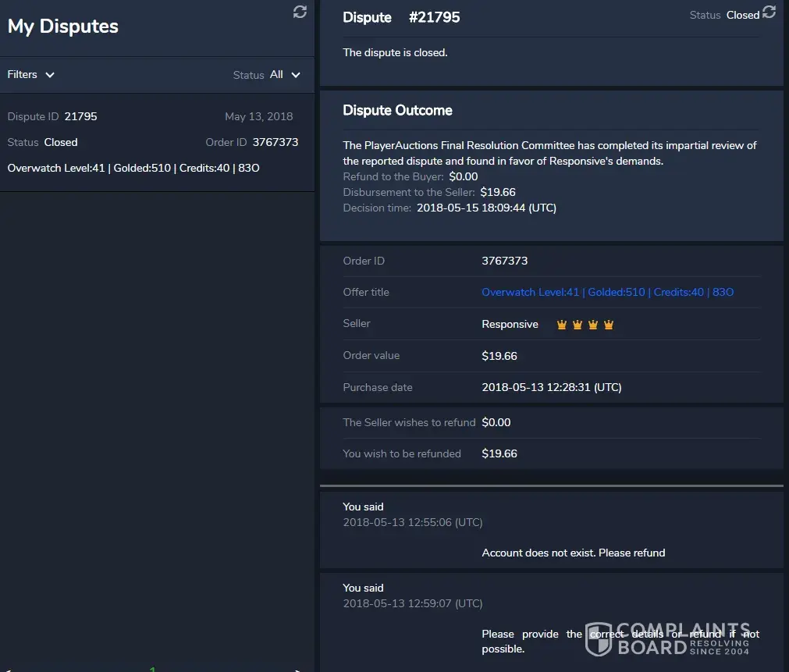Click the May 13, 2018 dispute date
Viewport: 789px width, 672px height.
(x=258, y=117)
